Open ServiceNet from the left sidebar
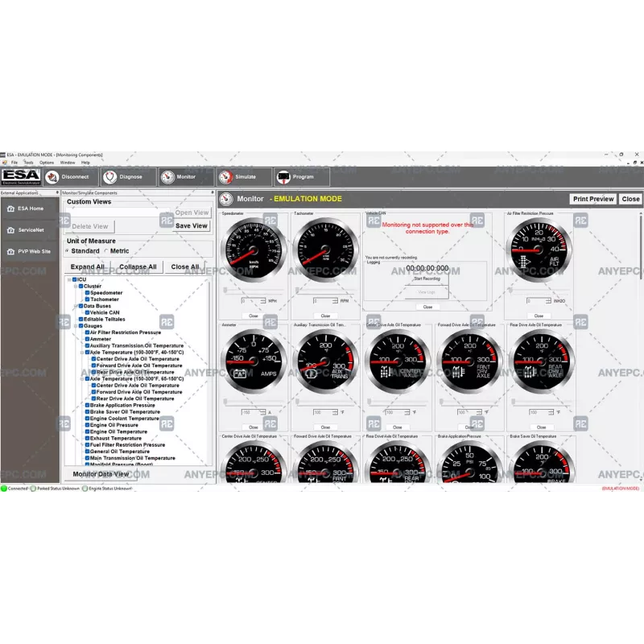Image resolution: width=644 pixels, height=644 pixels. [29, 229]
